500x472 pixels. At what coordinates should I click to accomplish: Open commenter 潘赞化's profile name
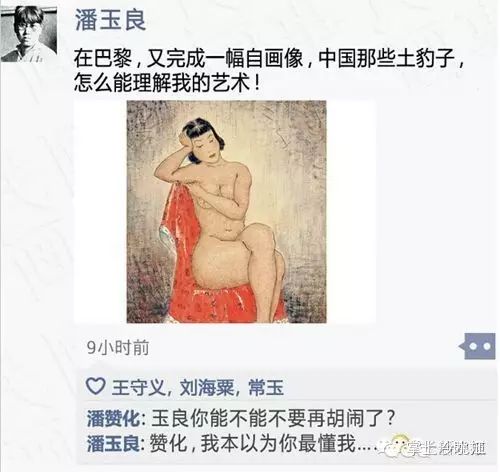tap(113, 418)
